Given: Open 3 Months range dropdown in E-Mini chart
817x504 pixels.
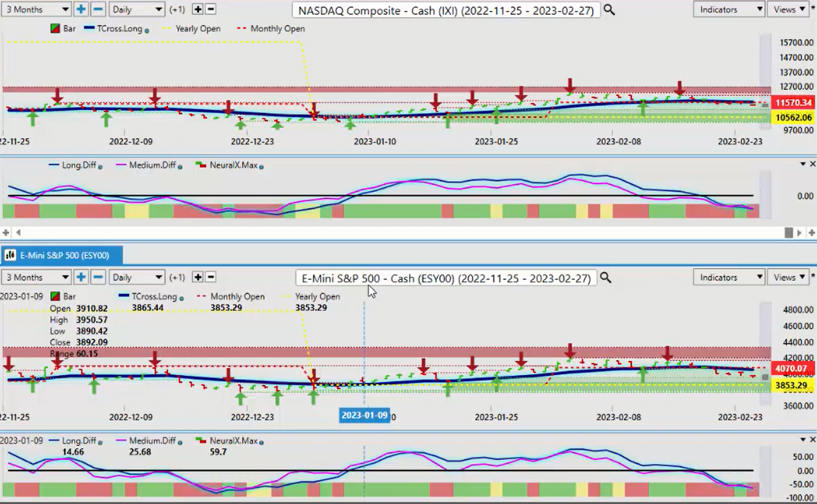Looking at the screenshot, I should (37, 277).
